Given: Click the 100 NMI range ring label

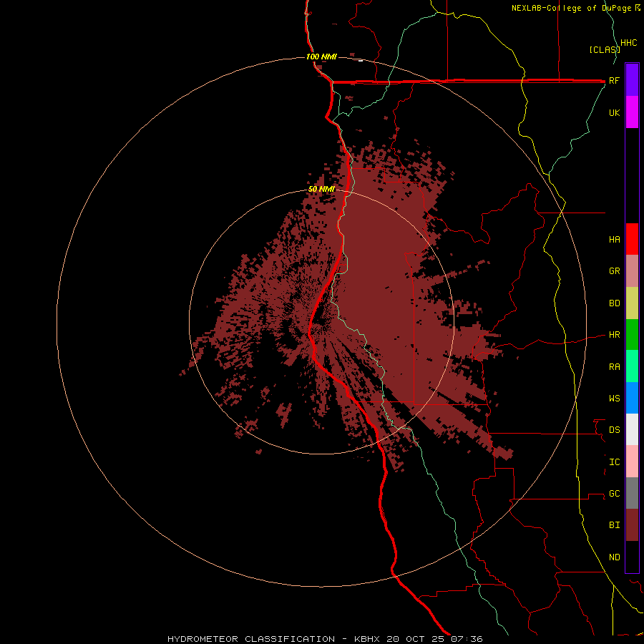Looking at the screenshot, I should click(321, 57).
